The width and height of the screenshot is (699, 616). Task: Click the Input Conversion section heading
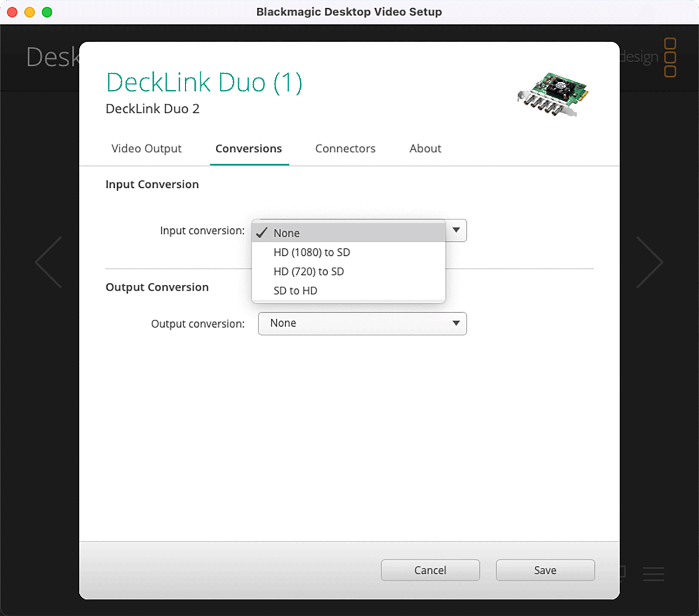(152, 184)
